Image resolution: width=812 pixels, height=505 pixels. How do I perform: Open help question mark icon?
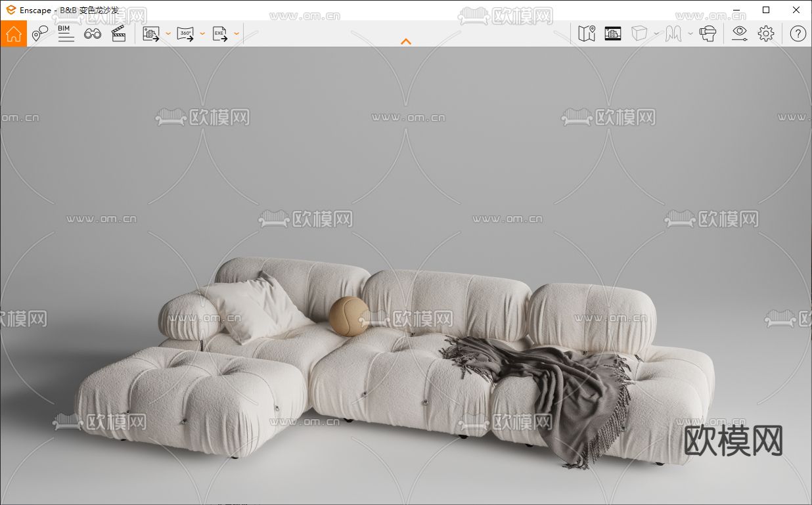[x=798, y=33]
